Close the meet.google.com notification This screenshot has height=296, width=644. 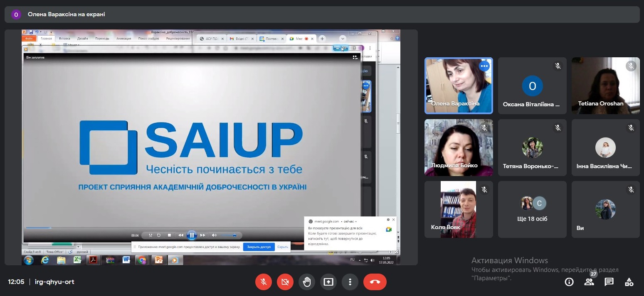[394, 220]
